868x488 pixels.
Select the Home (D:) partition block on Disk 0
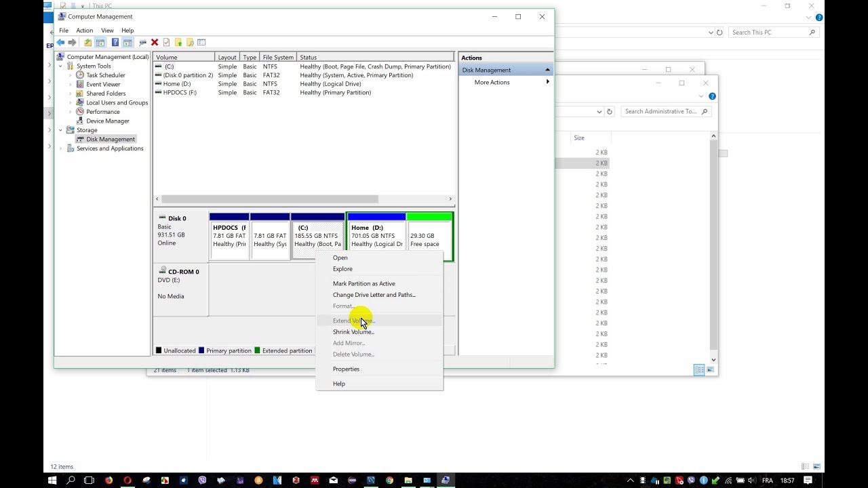tap(376, 237)
